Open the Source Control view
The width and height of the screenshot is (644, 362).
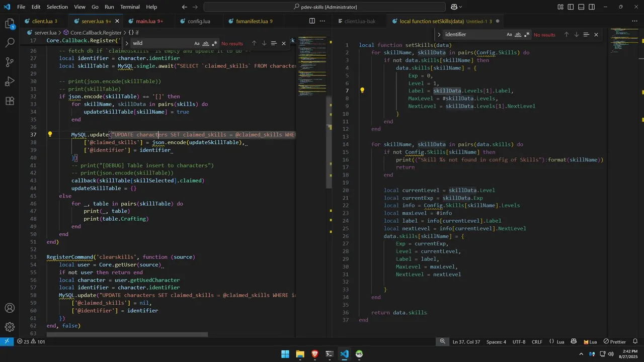point(10,62)
